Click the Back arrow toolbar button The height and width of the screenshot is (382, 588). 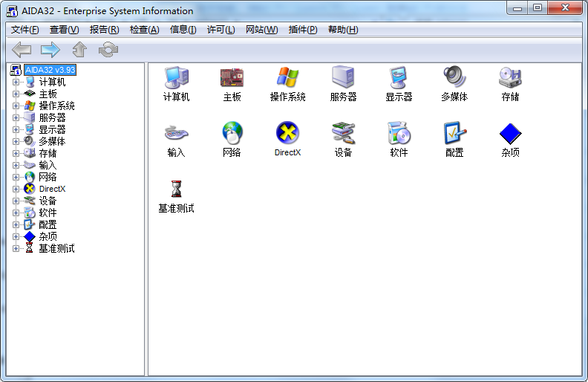22,50
